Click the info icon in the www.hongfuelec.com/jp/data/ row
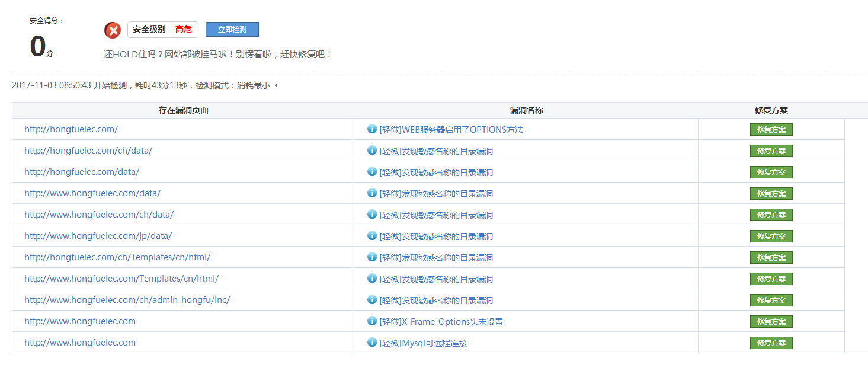This screenshot has height=374, width=868. (x=372, y=236)
